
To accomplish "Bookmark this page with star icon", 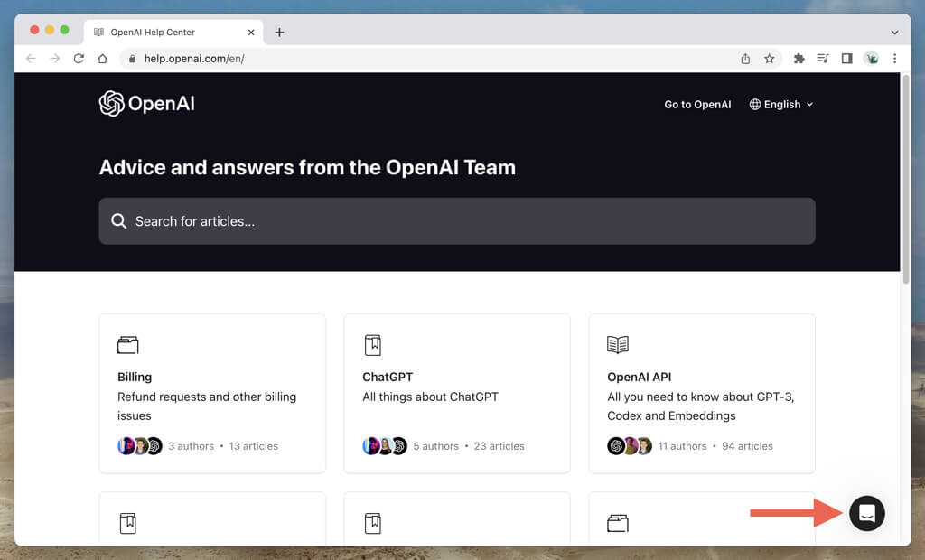I will click(770, 59).
